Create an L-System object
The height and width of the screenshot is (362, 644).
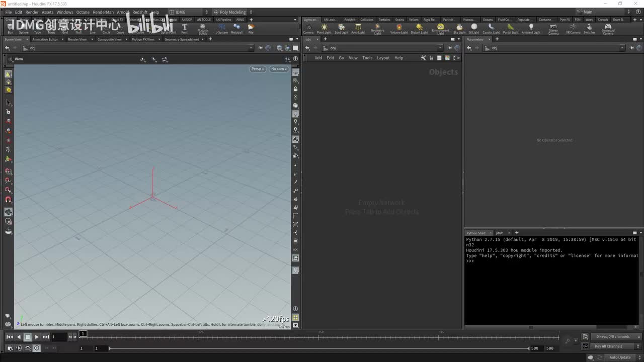pos(221,29)
